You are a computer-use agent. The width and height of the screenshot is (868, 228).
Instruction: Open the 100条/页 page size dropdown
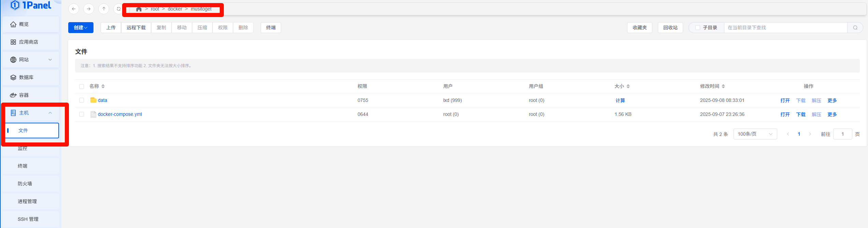click(755, 134)
